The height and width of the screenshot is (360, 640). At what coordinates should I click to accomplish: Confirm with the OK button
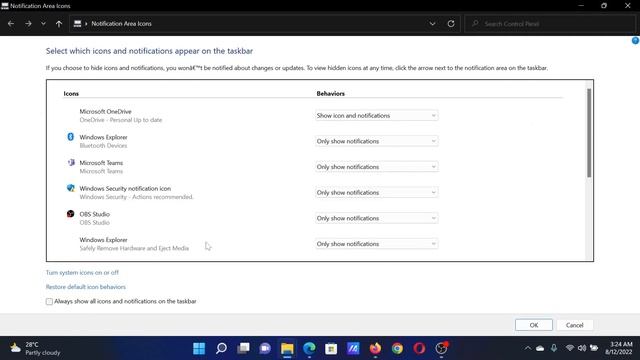[534, 325]
